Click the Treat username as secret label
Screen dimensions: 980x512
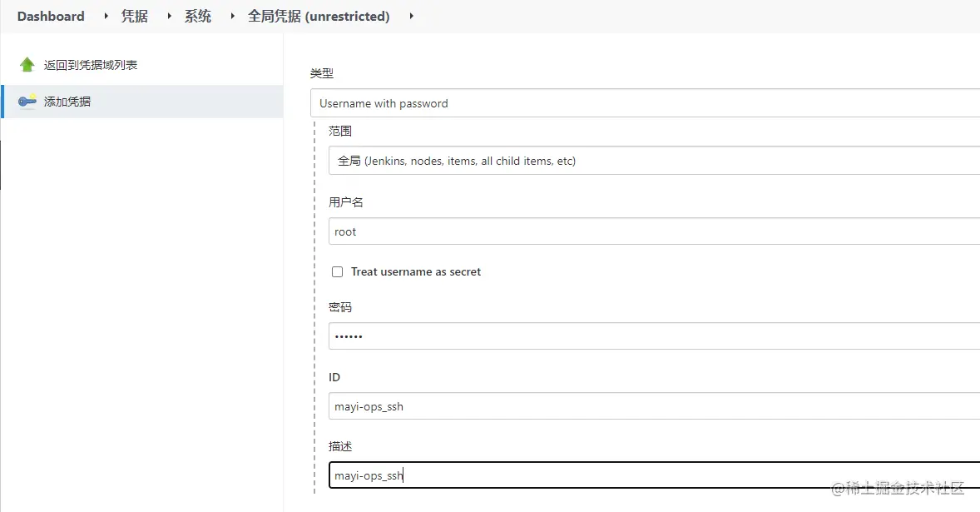click(416, 271)
